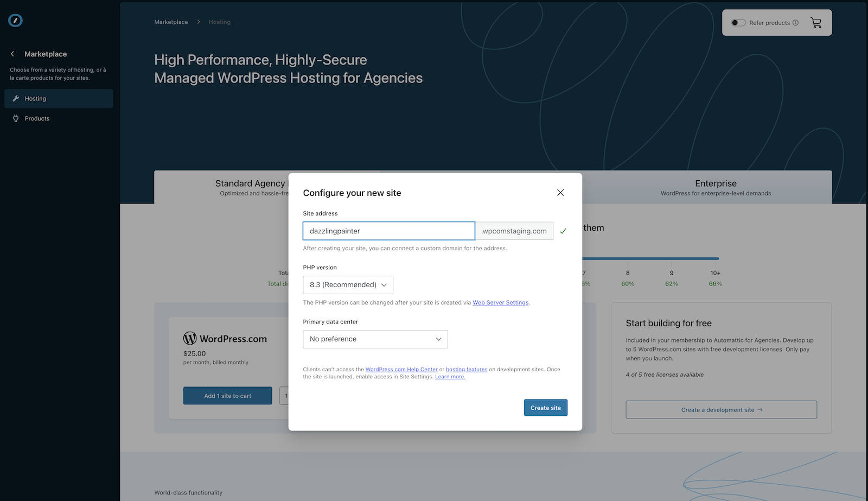Click the plug icon next to Products
The width and height of the screenshot is (868, 501).
pos(16,118)
